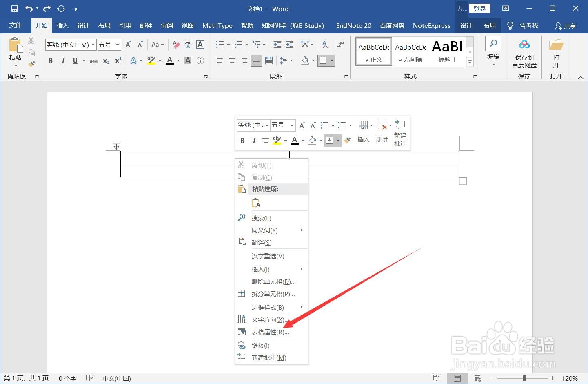The image size is (588, 384).
Task: Switch to the References tab
Action: point(125,25)
